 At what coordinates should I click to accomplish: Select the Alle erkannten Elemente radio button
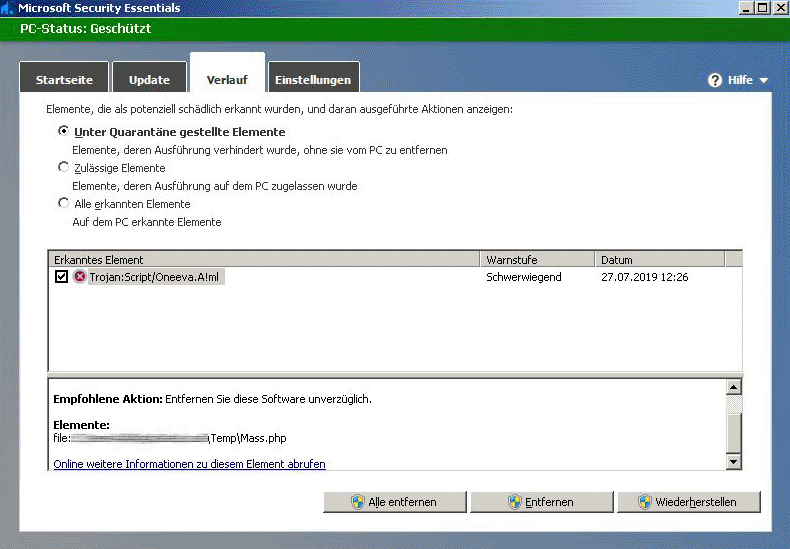pos(63,203)
